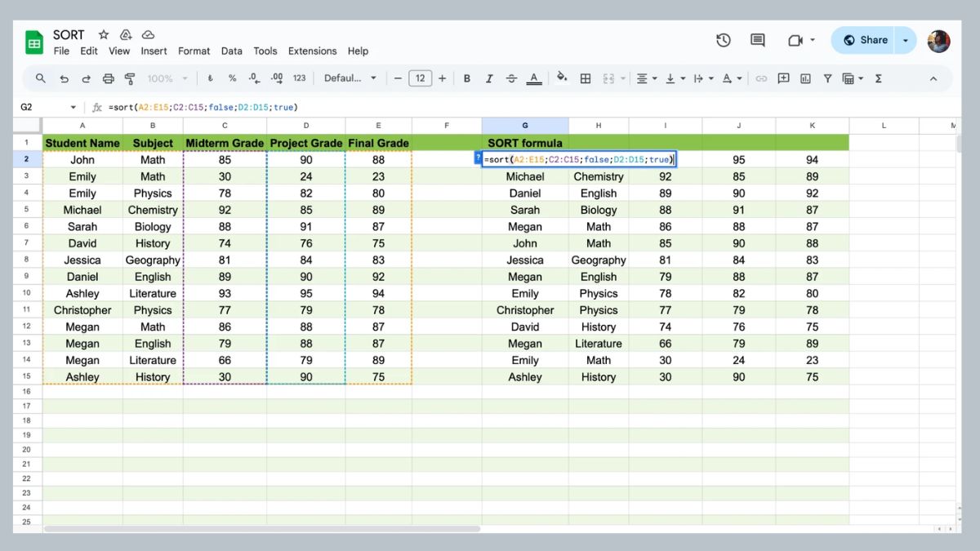
Task: Open the Extensions menu
Action: point(312,51)
